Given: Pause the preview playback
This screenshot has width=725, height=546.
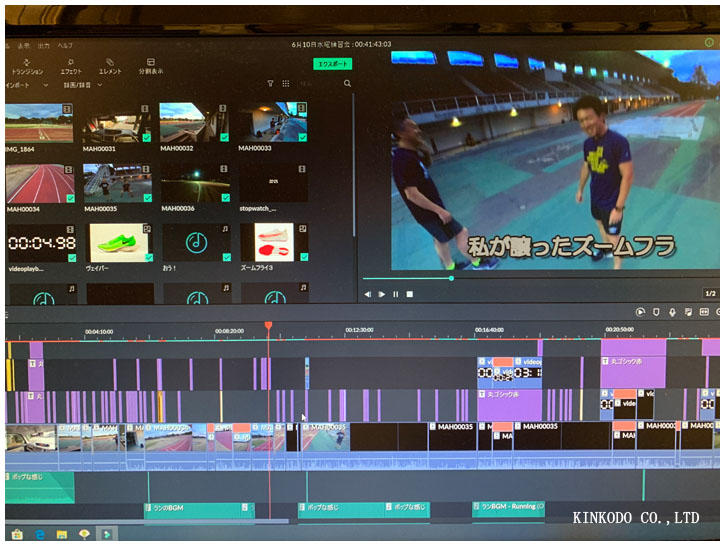Looking at the screenshot, I should [x=395, y=294].
